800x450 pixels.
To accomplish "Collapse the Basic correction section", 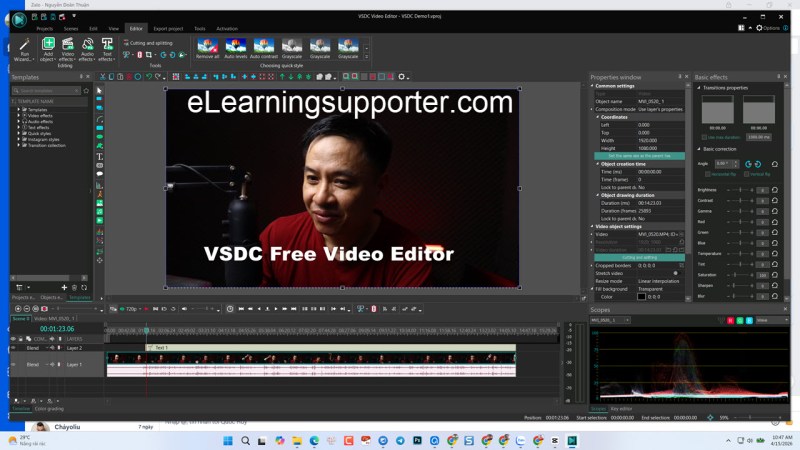I will click(699, 149).
